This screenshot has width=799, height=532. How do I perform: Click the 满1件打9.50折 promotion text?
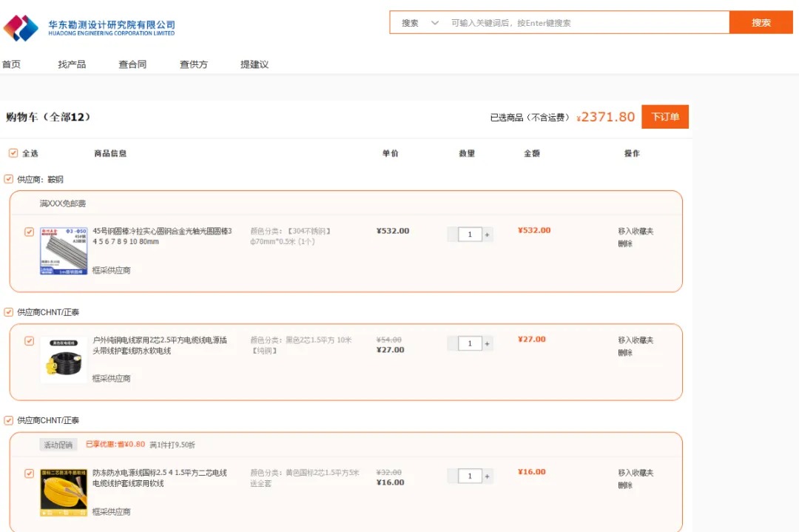click(x=172, y=445)
